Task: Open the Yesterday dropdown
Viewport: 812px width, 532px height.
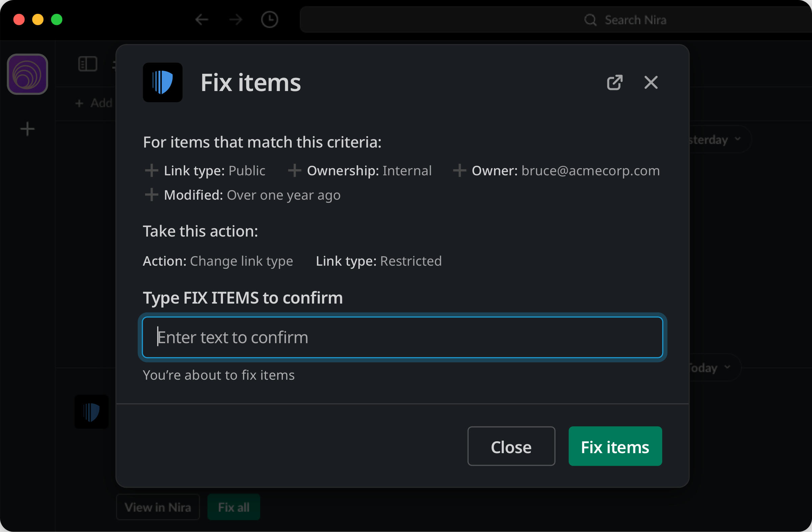Action: click(713, 139)
